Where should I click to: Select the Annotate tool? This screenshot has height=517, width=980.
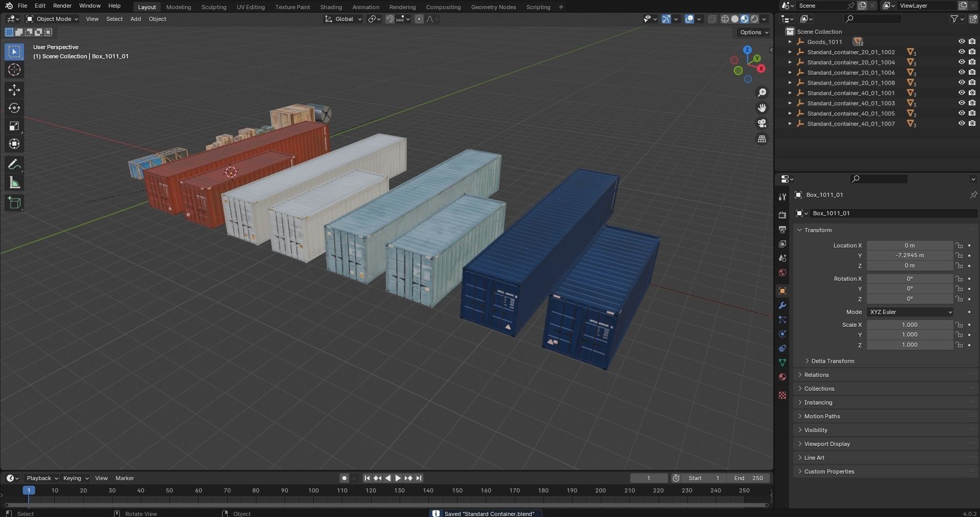(x=14, y=165)
